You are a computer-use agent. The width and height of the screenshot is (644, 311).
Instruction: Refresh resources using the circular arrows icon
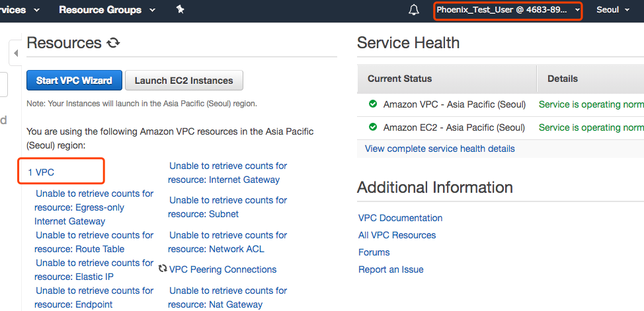(114, 44)
